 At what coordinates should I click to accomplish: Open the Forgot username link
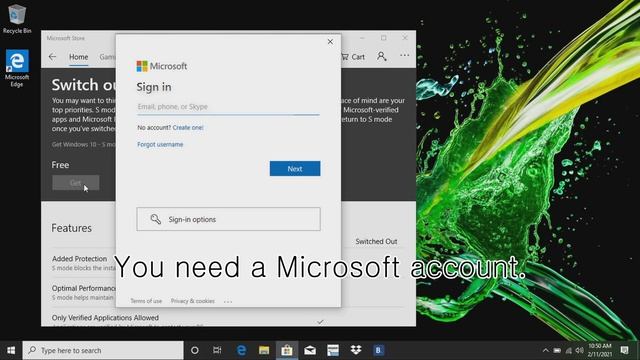pos(160,144)
